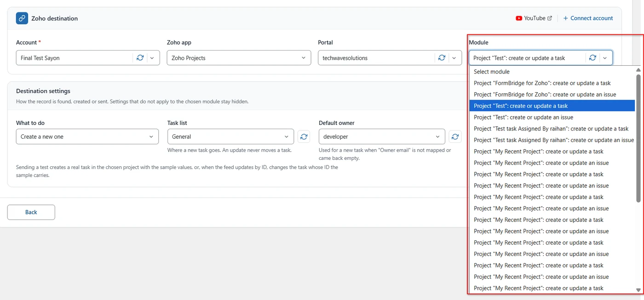This screenshot has height=300, width=644.
Task: Select "FormBridge for Zoho": create or update an issue
Action: [x=552, y=95]
